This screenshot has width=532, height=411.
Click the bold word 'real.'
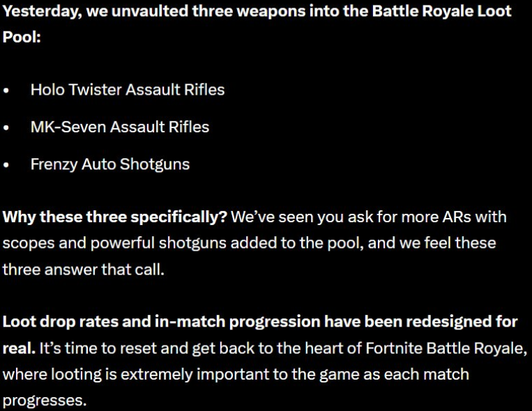click(x=19, y=348)
